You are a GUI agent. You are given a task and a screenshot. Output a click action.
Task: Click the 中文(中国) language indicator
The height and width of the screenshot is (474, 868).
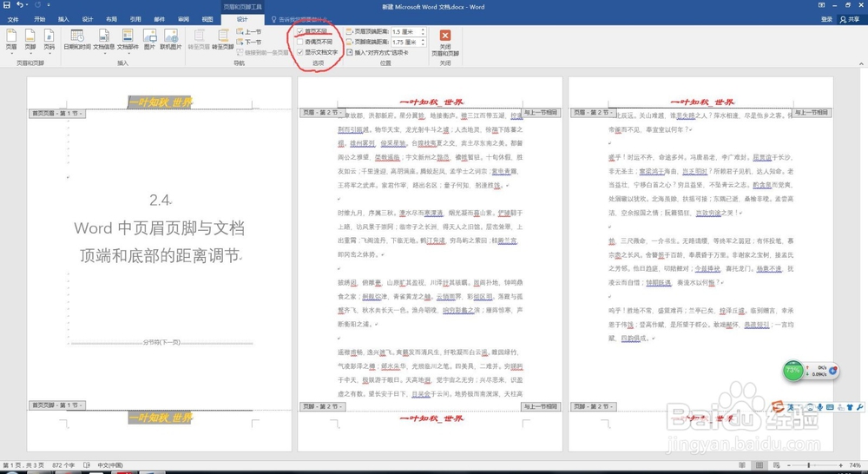[x=110, y=465]
